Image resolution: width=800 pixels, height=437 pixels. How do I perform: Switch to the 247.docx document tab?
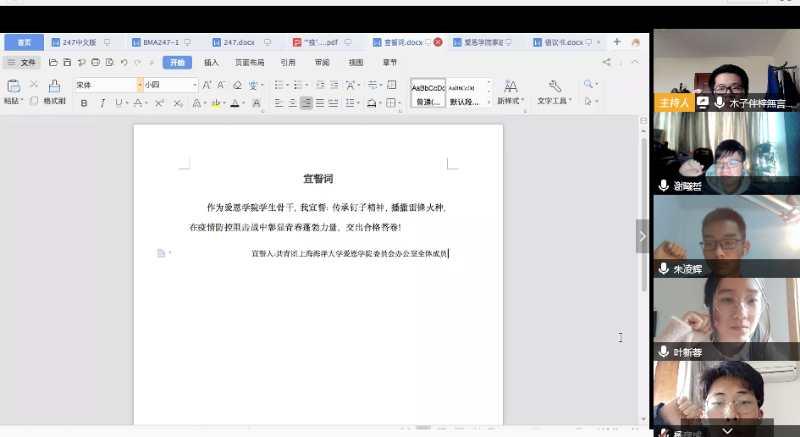point(236,43)
